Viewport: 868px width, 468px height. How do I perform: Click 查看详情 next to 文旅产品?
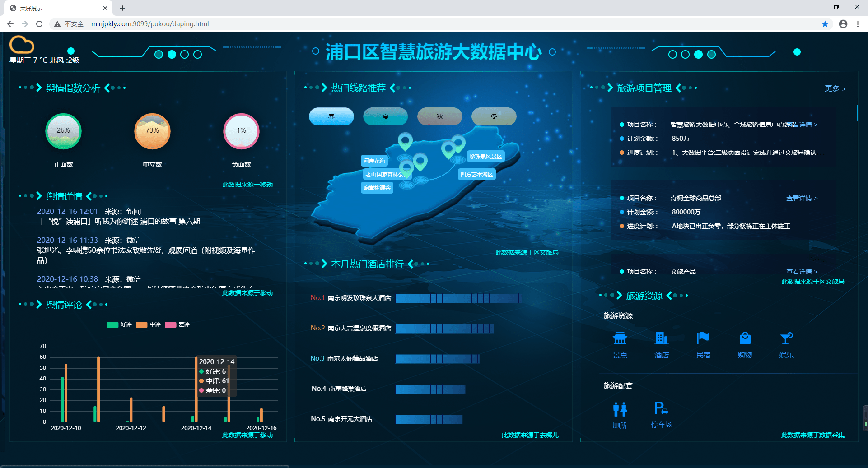tap(800, 271)
